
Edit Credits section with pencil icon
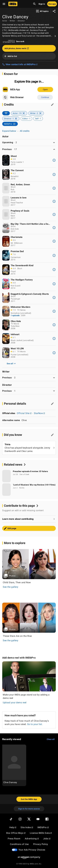[52, 105]
